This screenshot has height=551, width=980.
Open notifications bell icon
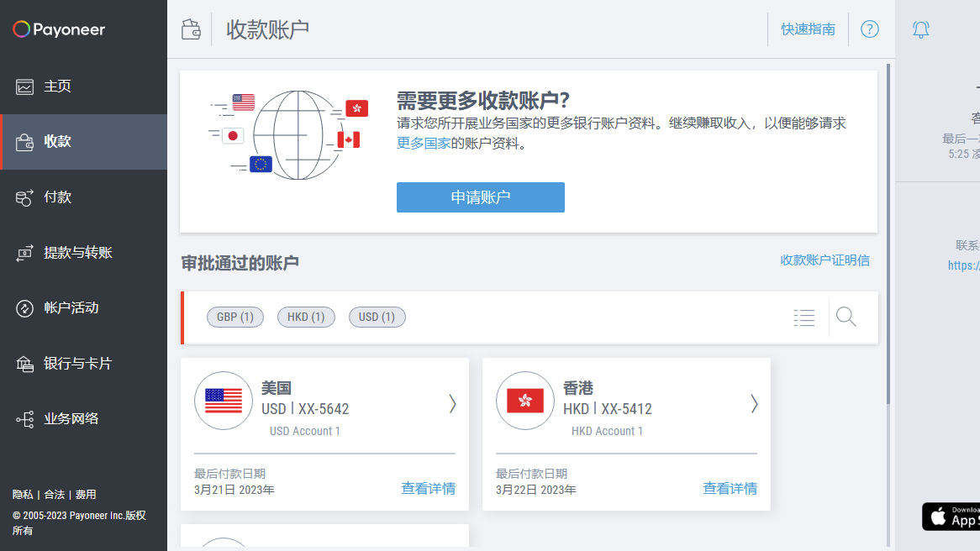920,29
